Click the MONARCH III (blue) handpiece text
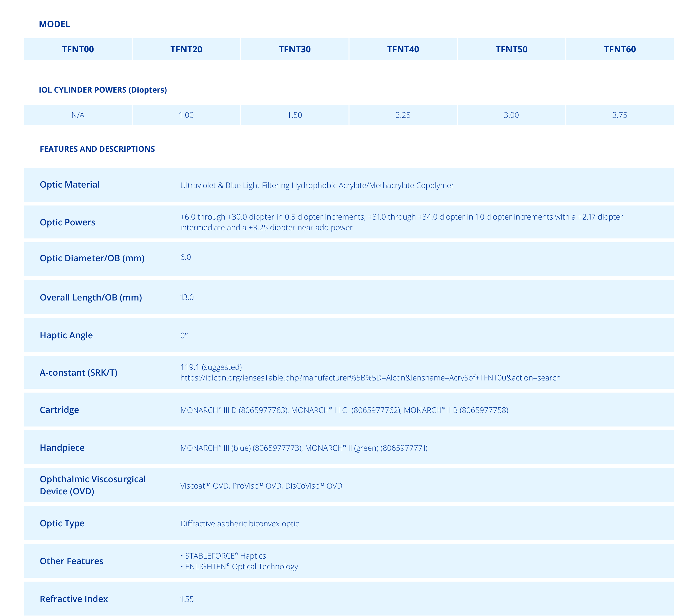This screenshot has height=616, width=698. click(241, 448)
